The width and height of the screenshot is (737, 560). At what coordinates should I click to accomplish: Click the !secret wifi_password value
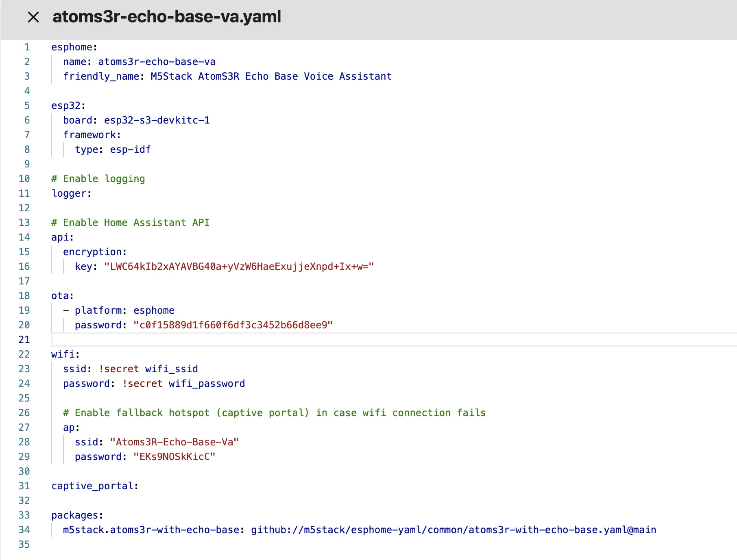pos(183,384)
